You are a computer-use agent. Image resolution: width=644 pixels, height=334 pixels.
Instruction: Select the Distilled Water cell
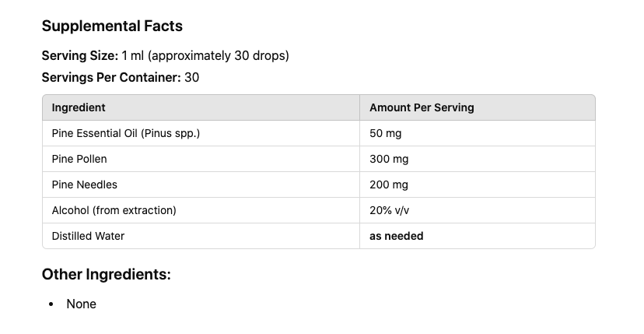tap(88, 236)
